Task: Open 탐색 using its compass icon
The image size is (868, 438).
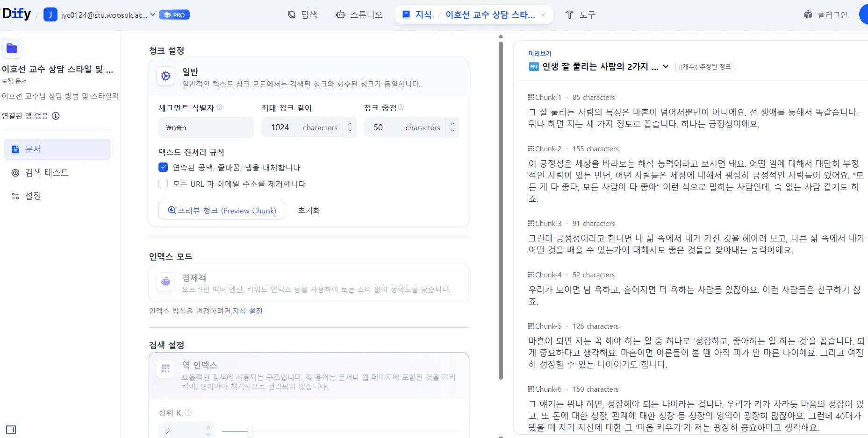Action: [x=291, y=14]
